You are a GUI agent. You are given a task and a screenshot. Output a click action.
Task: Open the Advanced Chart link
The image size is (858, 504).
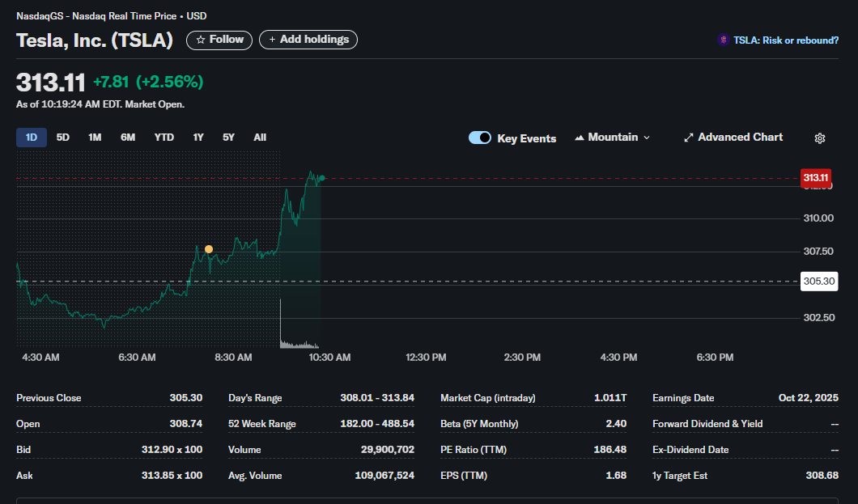[x=733, y=138]
